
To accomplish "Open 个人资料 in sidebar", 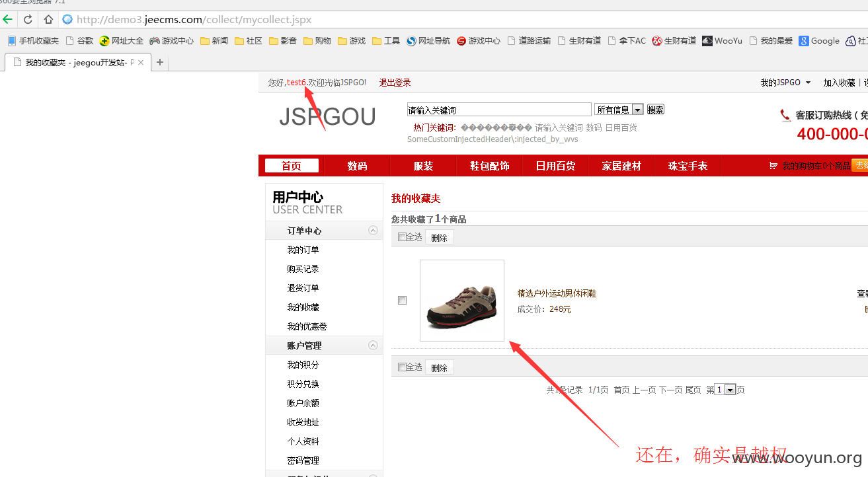I will click(303, 441).
